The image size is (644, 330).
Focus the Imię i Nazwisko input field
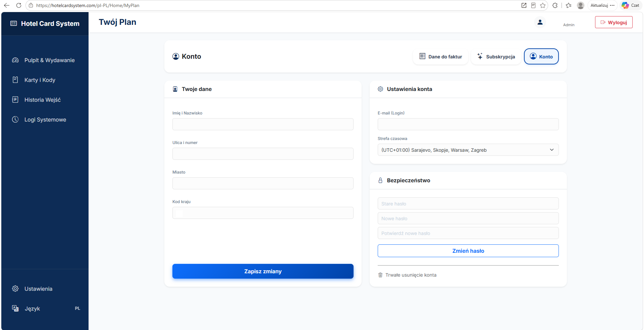263,124
